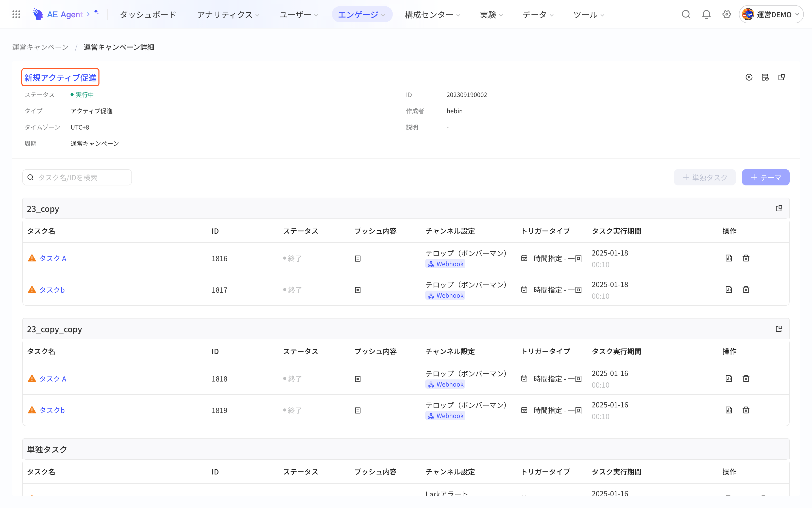Open タスクb with ID 1819
The width and height of the screenshot is (812, 508).
coord(52,410)
